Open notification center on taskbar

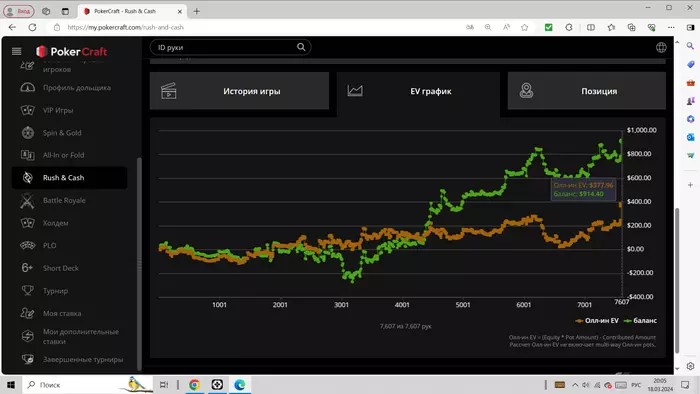click(685, 385)
